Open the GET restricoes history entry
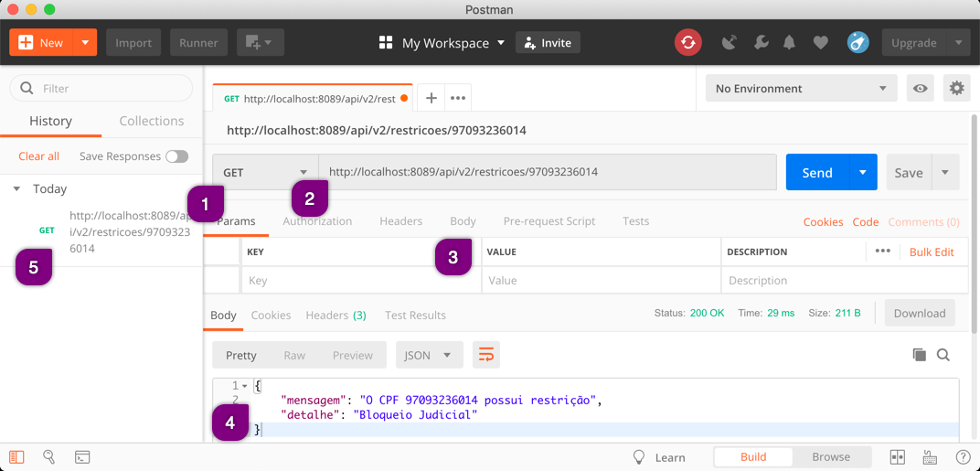Viewport: 980px width, 471px height. [x=101, y=232]
